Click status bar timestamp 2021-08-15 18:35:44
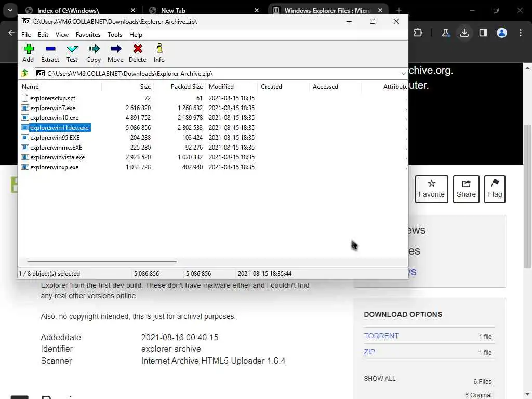532x399 pixels. coord(264,273)
